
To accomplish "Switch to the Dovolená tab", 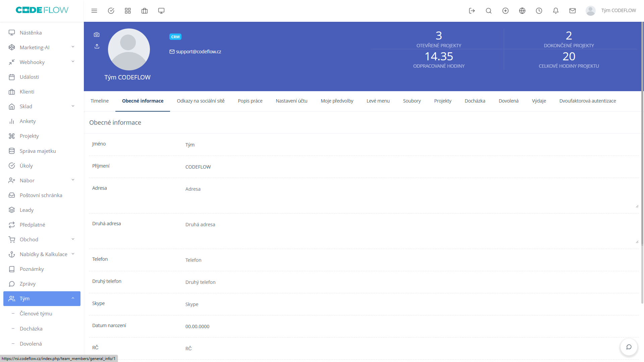I will click(508, 101).
